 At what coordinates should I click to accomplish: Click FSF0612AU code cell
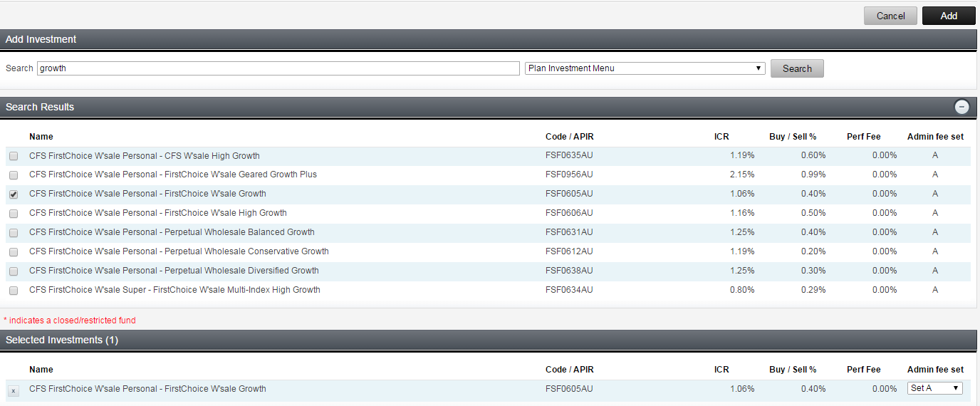(x=569, y=251)
